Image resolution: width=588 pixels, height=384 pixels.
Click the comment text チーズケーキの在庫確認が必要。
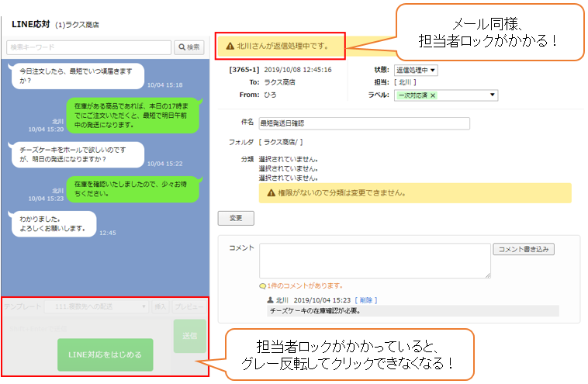click(x=315, y=311)
